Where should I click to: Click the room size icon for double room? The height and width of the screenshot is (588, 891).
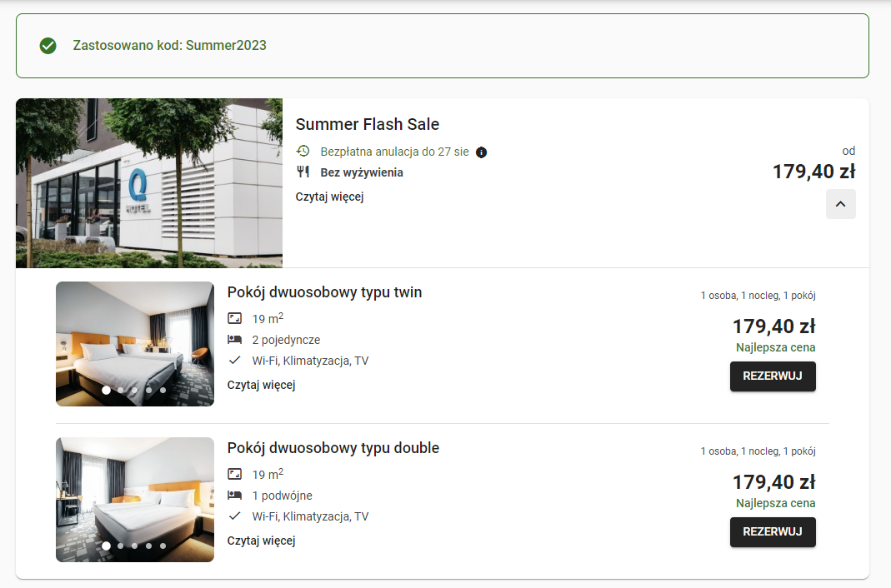(235, 474)
